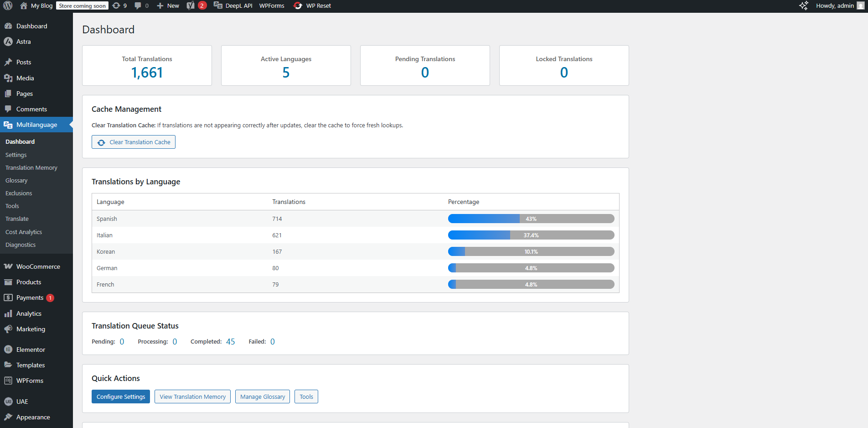The image size is (868, 428).
Task: Select the Glossary submenu item
Action: [16, 181]
